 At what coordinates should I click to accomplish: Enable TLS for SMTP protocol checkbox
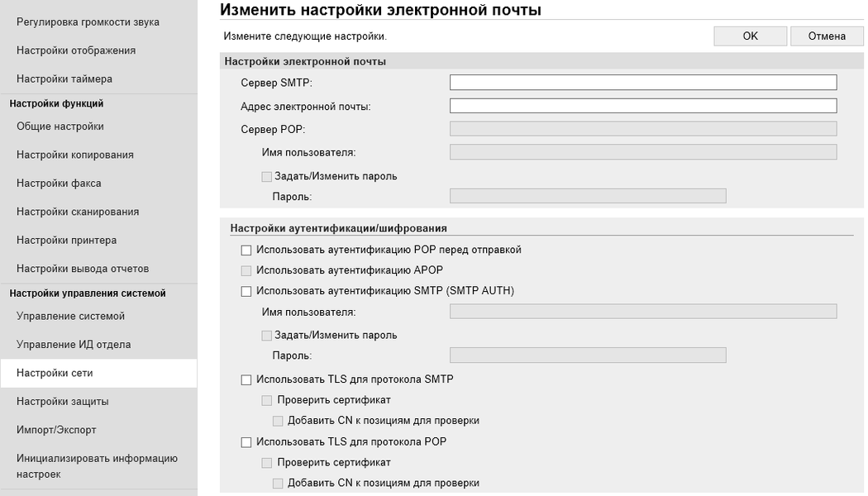(246, 380)
